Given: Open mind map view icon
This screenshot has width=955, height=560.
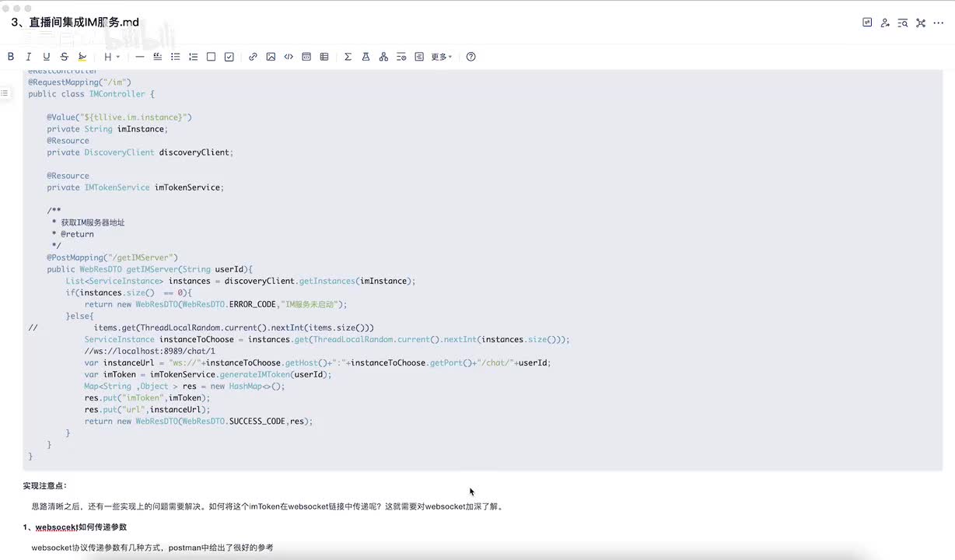Looking at the screenshot, I should pyautogui.click(x=921, y=23).
